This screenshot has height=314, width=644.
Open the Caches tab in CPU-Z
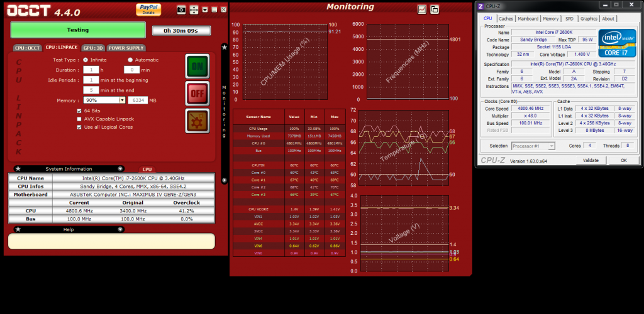click(x=506, y=19)
